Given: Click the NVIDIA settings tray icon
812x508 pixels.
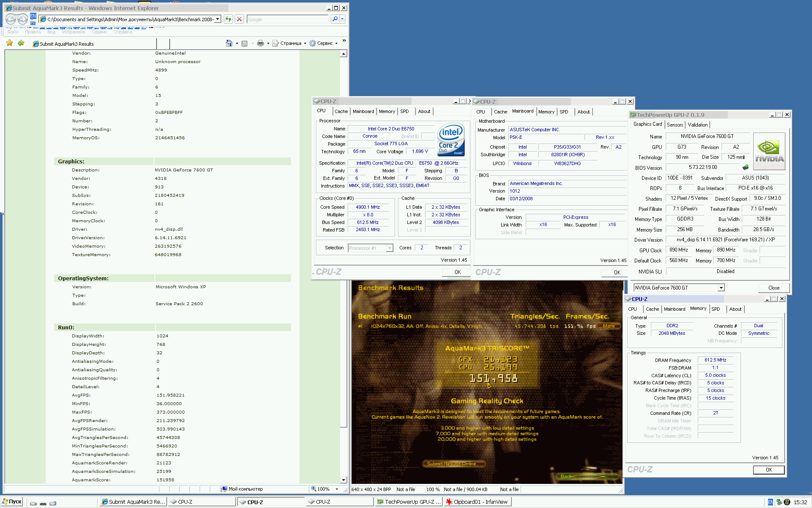Looking at the screenshot, I should click(x=787, y=502).
